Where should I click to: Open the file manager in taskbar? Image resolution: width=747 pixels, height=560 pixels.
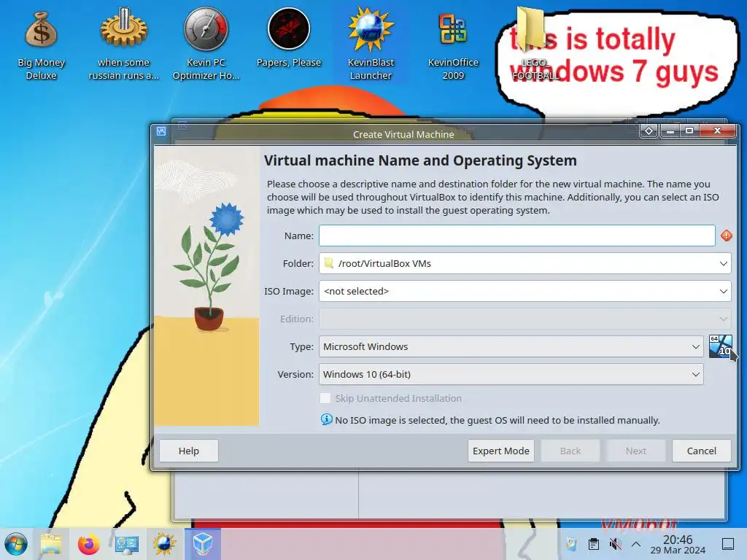pos(51,544)
